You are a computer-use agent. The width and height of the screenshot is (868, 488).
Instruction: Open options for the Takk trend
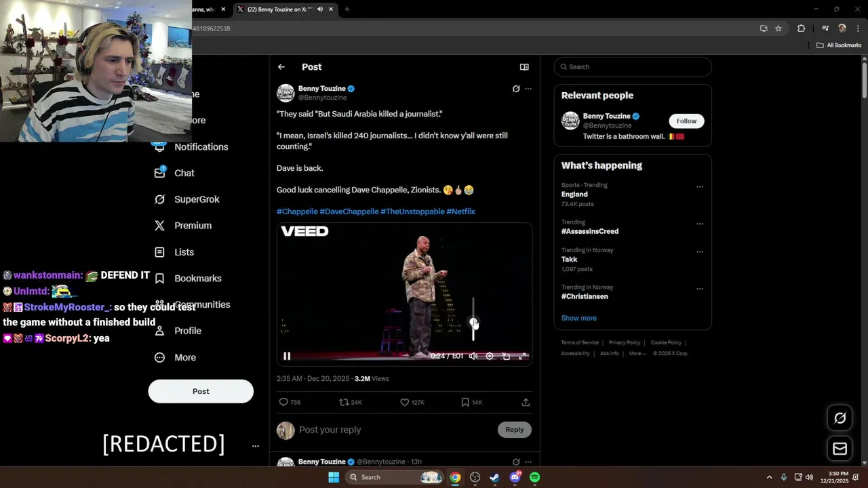pos(700,251)
